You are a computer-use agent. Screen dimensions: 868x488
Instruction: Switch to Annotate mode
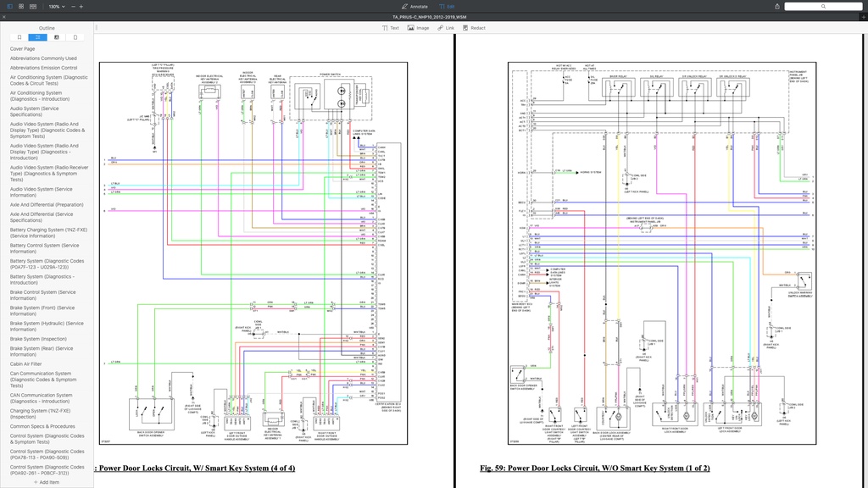point(415,7)
